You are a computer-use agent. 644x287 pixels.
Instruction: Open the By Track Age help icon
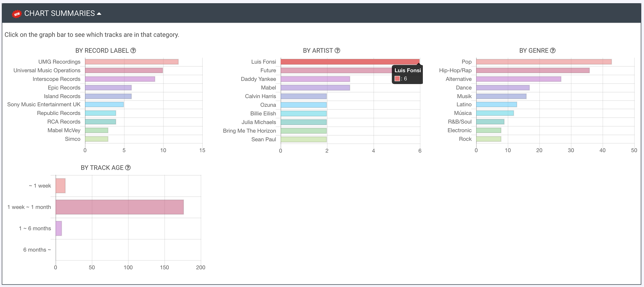128,168
